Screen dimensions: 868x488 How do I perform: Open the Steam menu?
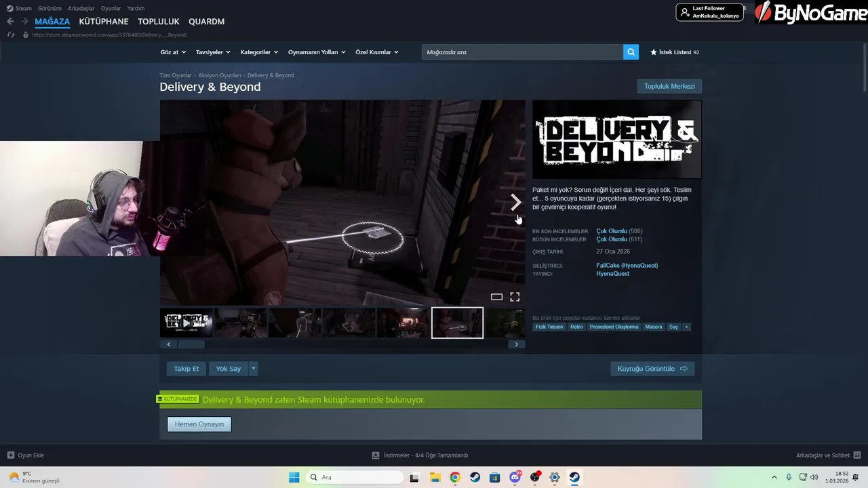19,8
